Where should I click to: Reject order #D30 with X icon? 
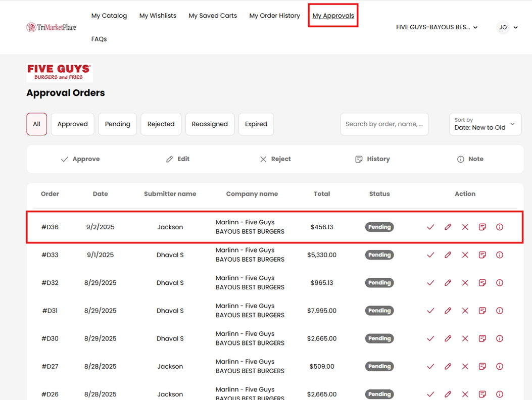465,338
